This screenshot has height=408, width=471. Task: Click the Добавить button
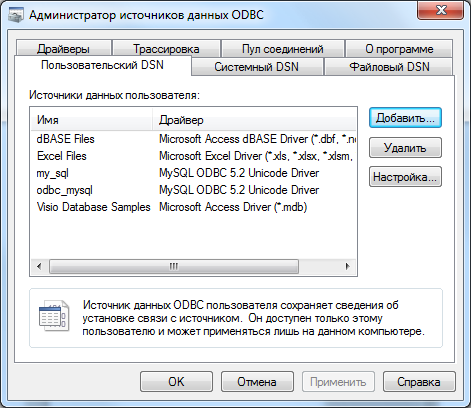405,118
